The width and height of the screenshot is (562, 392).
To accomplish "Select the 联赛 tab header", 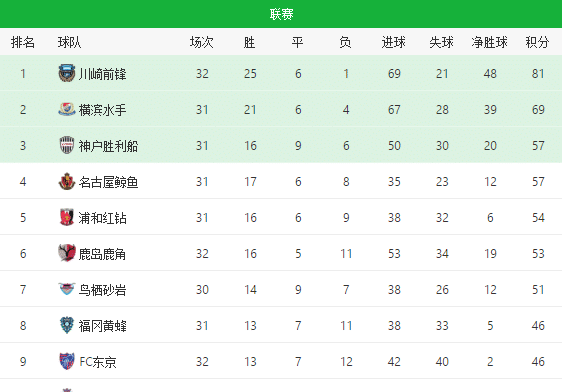I will pos(281,14).
